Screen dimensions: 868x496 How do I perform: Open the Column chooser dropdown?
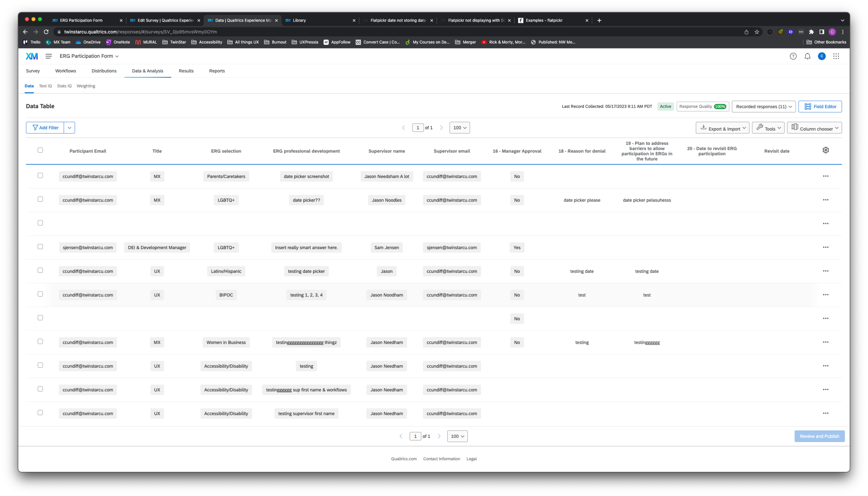(814, 128)
